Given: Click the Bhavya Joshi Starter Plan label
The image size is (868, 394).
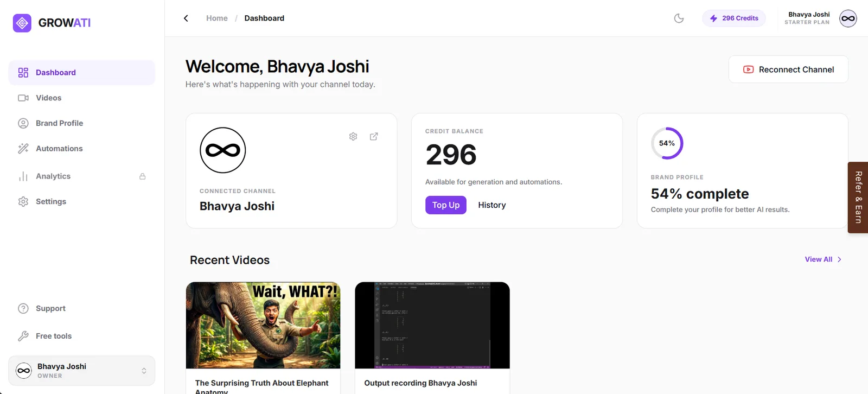Looking at the screenshot, I should [807, 18].
